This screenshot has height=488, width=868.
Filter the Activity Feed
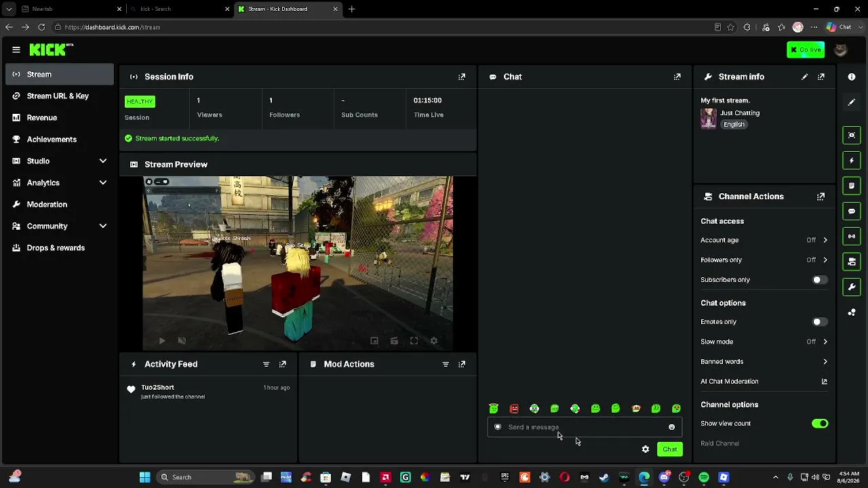pyautogui.click(x=266, y=364)
